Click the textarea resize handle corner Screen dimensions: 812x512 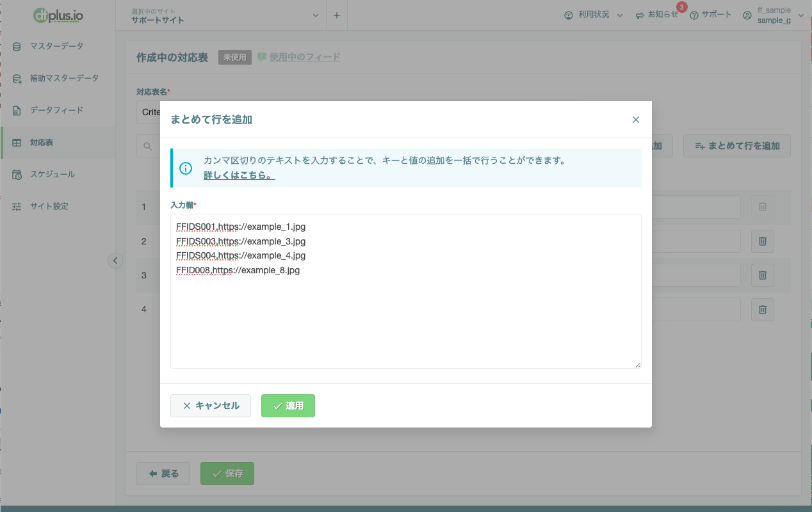point(638,365)
